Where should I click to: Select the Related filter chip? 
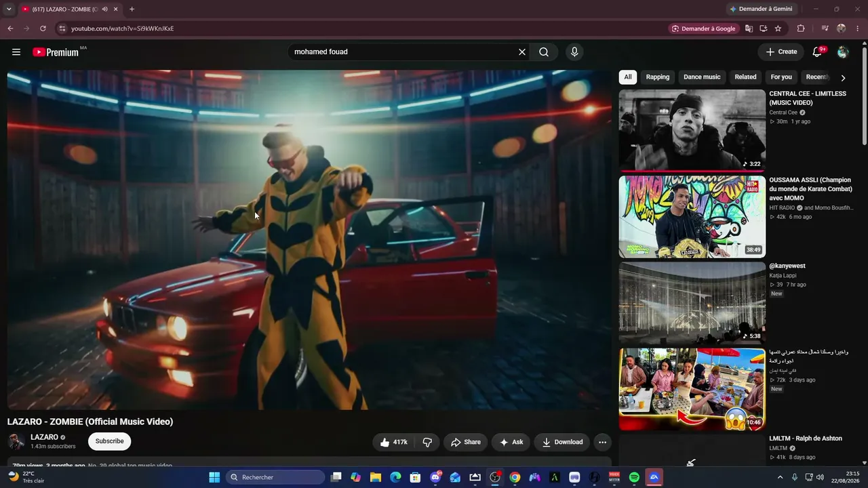click(745, 77)
